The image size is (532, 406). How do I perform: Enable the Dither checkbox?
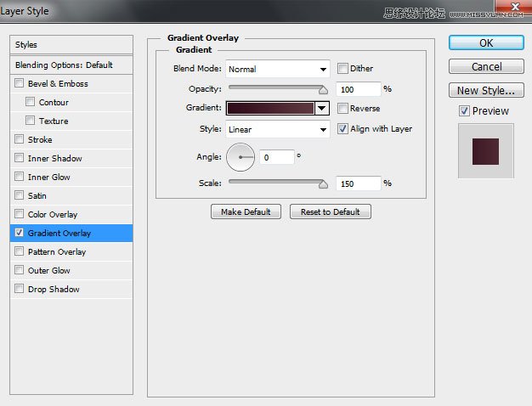pos(342,69)
